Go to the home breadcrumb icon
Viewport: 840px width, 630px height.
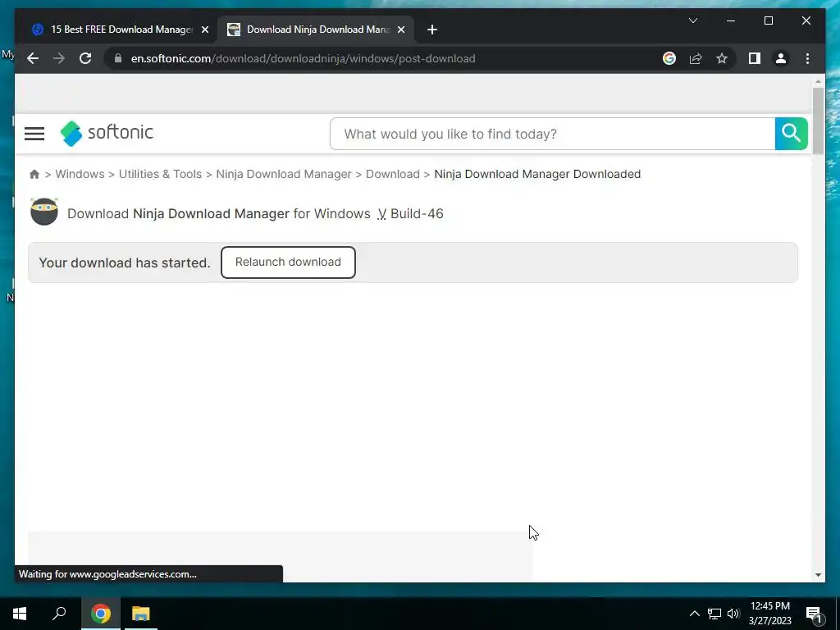34,174
